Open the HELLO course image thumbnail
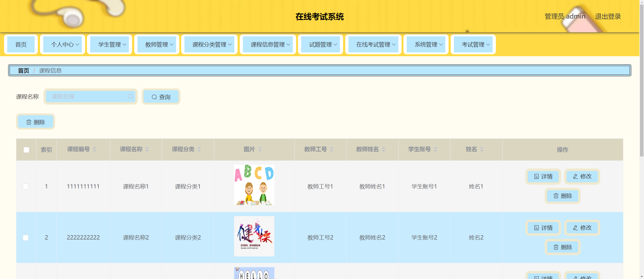644x279 pixels. 254,273
